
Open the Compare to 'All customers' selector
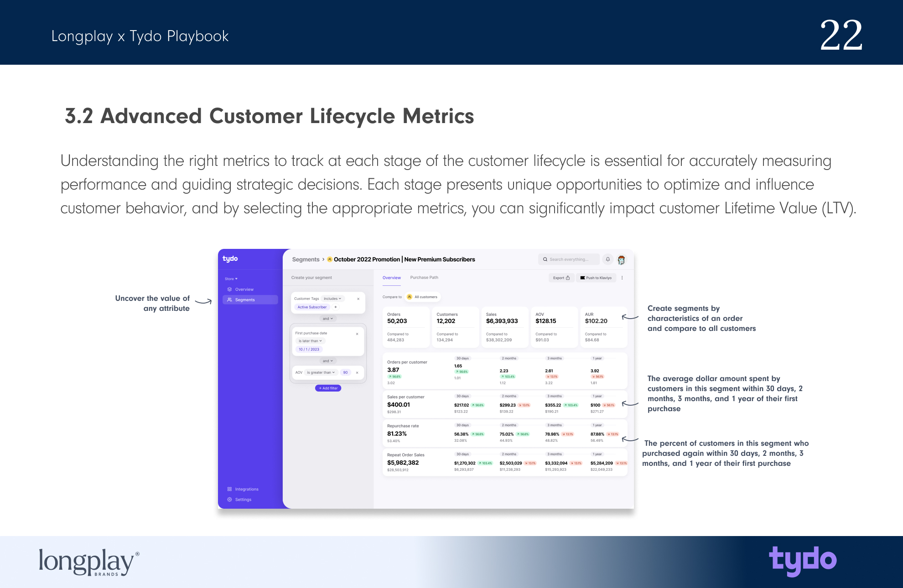[x=422, y=297]
